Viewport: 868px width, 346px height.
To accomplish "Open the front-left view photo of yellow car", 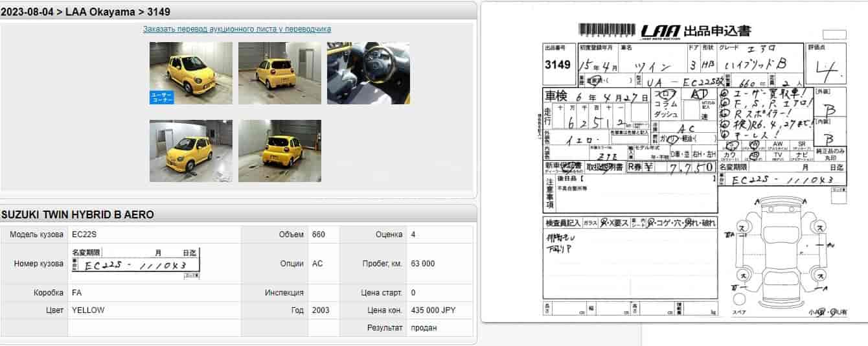I will [x=191, y=73].
